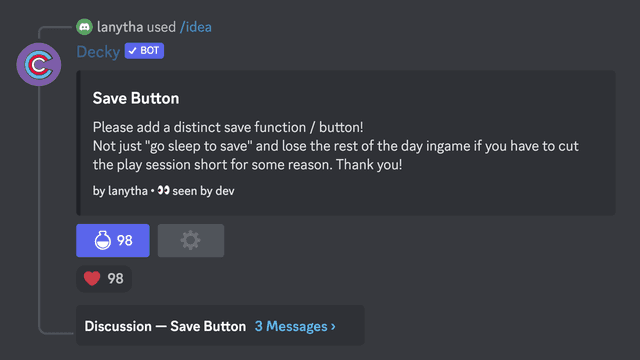Expand the 3 Messages thread chevron
This screenshot has width=640, height=360.
[x=333, y=327]
